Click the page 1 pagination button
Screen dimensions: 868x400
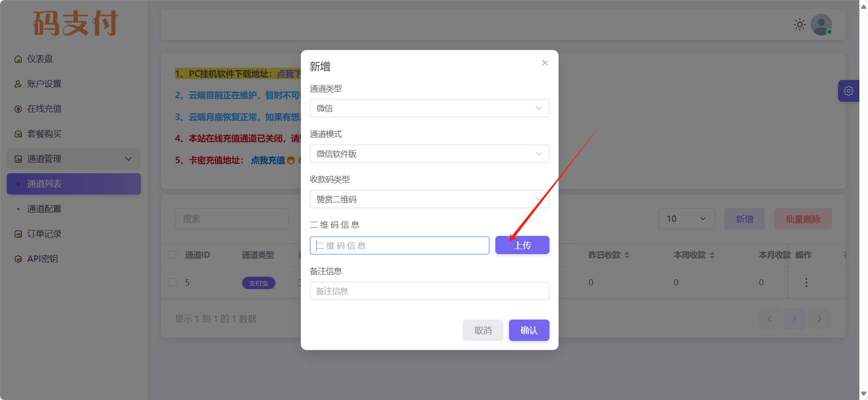794,319
